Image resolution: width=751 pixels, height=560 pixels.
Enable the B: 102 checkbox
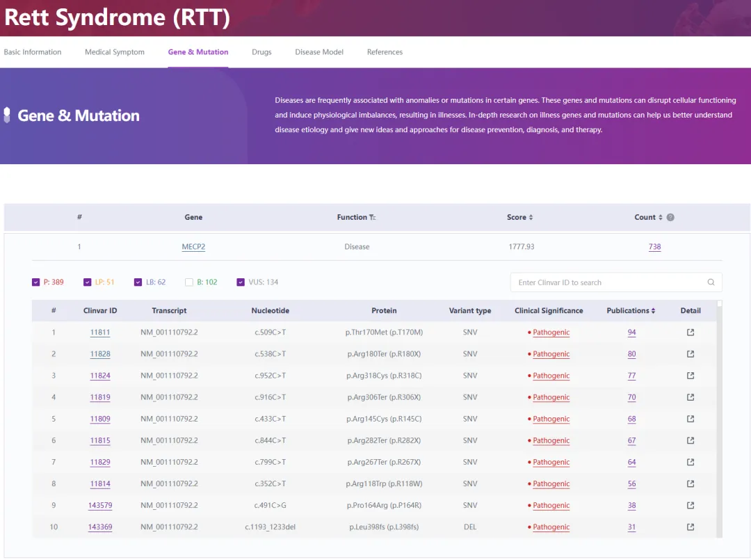point(189,282)
